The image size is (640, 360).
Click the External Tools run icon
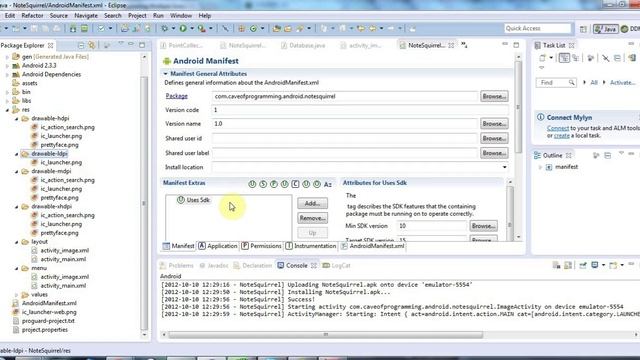[x=202, y=29]
